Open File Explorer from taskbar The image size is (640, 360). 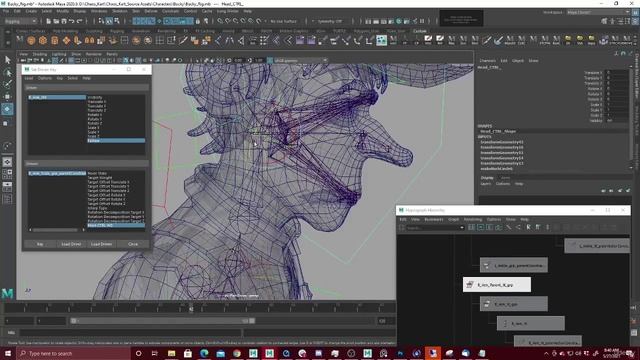[x=171, y=353]
